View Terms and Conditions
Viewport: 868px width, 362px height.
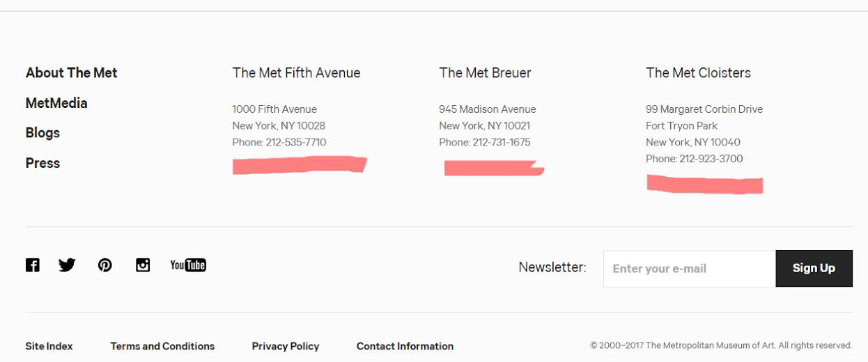[162, 346]
